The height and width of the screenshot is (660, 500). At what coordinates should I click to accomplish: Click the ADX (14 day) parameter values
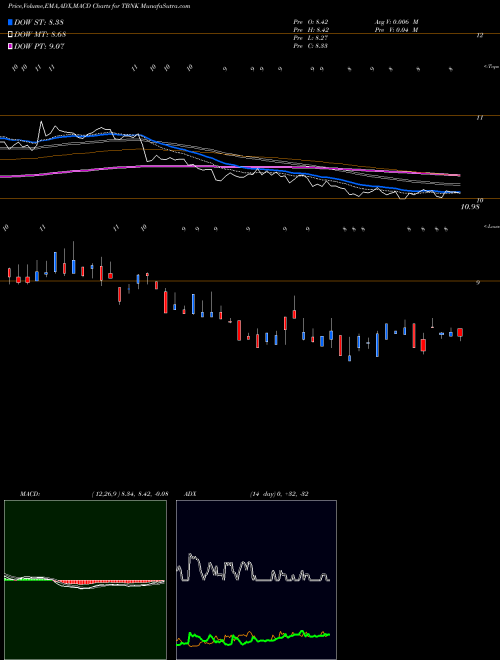point(279,494)
